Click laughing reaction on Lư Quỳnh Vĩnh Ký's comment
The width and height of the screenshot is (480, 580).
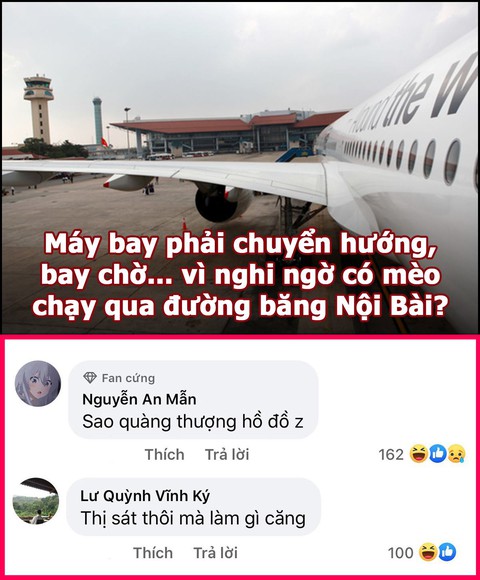tap(428, 552)
